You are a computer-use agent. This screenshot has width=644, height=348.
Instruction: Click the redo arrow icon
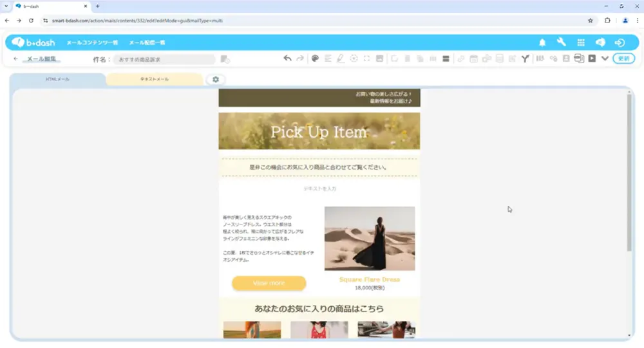[300, 59]
